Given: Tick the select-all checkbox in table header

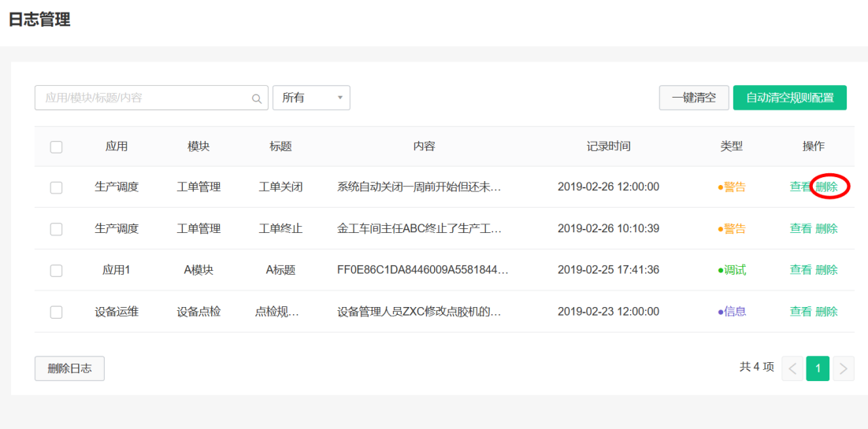Looking at the screenshot, I should [56, 146].
